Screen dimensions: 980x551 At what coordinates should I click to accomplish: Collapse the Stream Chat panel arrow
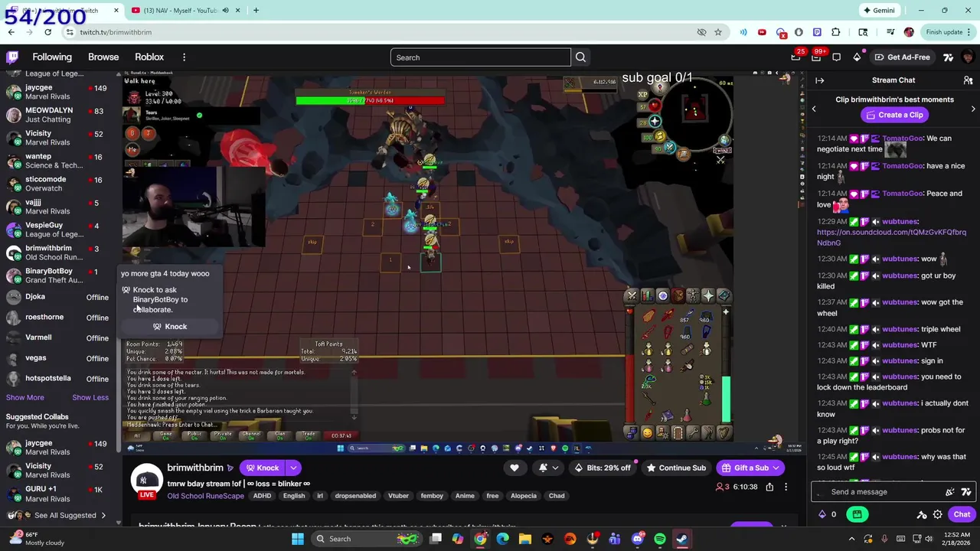820,80
